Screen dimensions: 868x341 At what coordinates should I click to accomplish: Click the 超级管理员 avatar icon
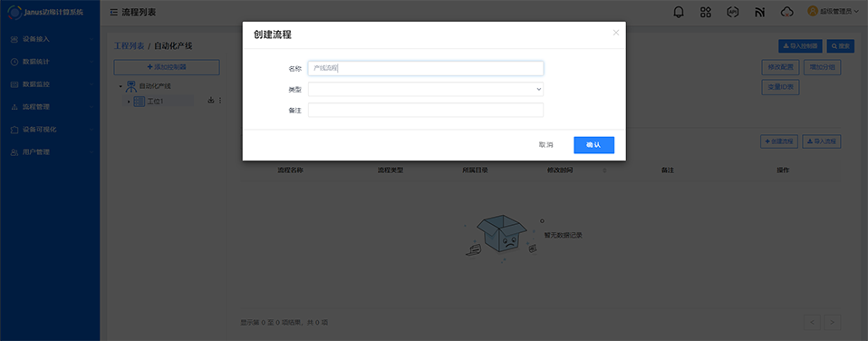click(x=813, y=11)
